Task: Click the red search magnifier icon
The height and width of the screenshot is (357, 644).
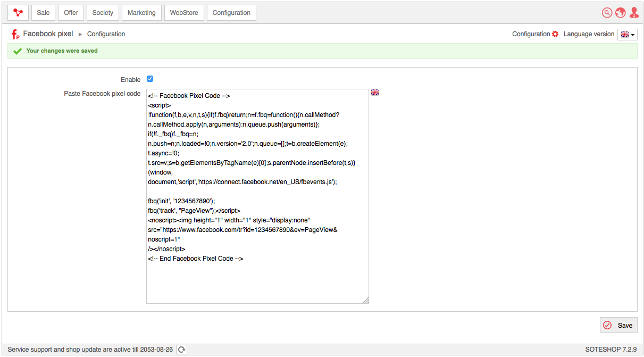Action: [x=607, y=13]
